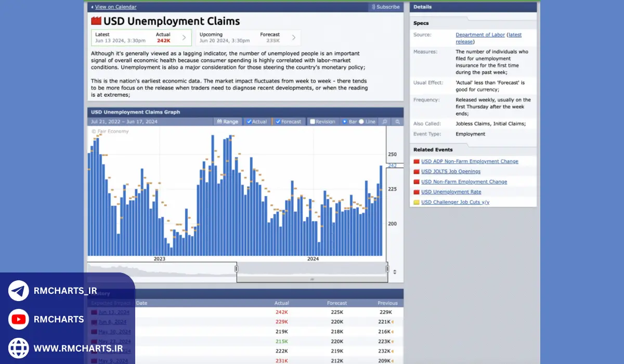Click the up/down arrows beside the range navigator
The width and height of the screenshot is (624, 364).
(x=395, y=272)
